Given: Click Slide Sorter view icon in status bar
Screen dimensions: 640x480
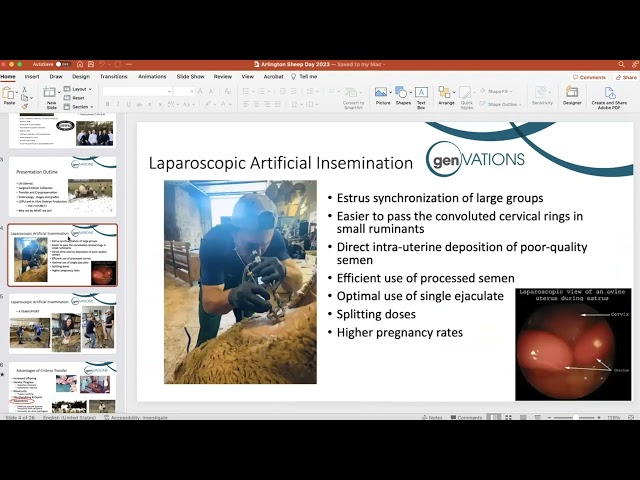Looking at the screenshot, I should pos(508,418).
